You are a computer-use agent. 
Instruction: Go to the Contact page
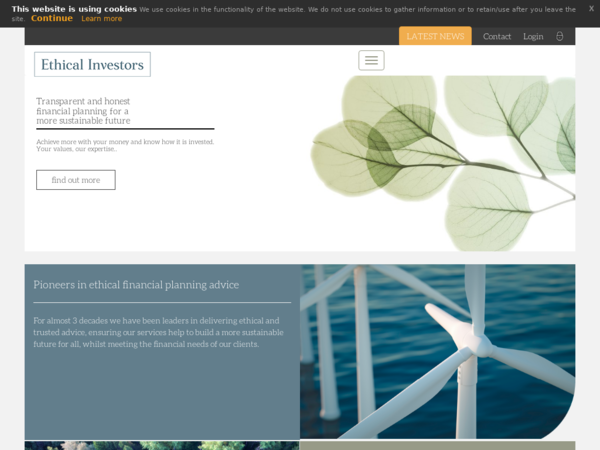(x=497, y=36)
